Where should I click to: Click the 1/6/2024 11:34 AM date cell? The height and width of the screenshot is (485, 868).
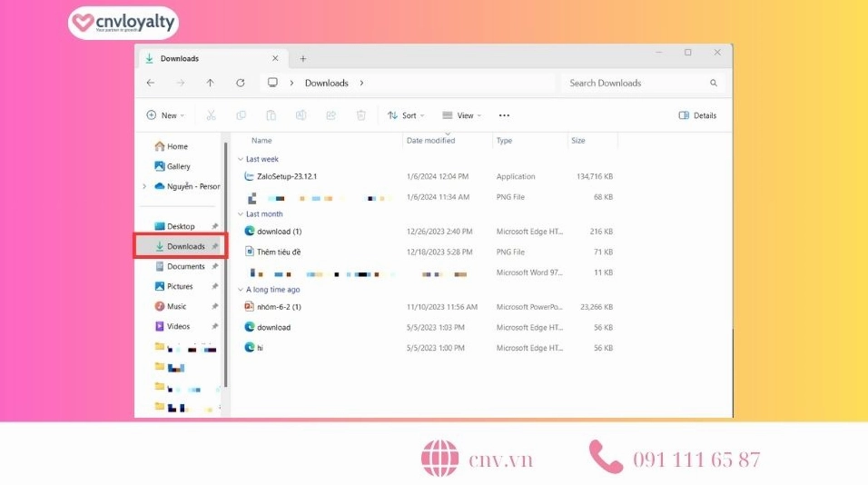click(438, 197)
